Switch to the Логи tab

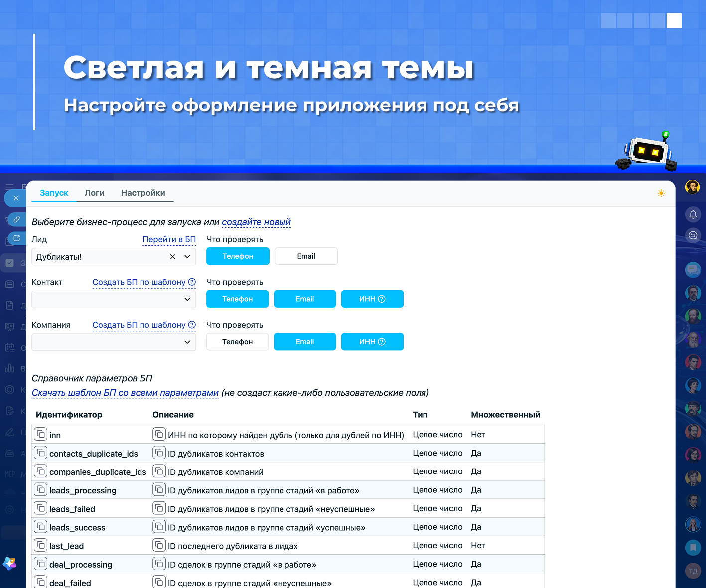click(95, 193)
